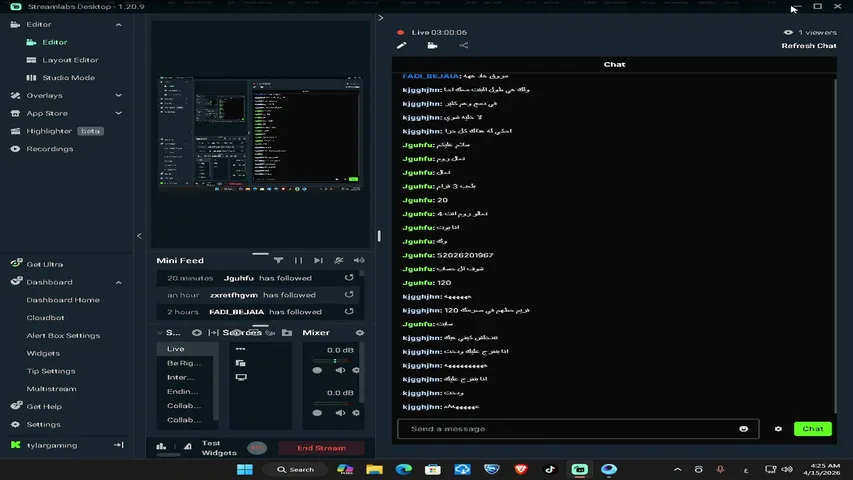Collapse the chat panel using the top arrow
The width and height of the screenshot is (853, 480).
coord(381,18)
